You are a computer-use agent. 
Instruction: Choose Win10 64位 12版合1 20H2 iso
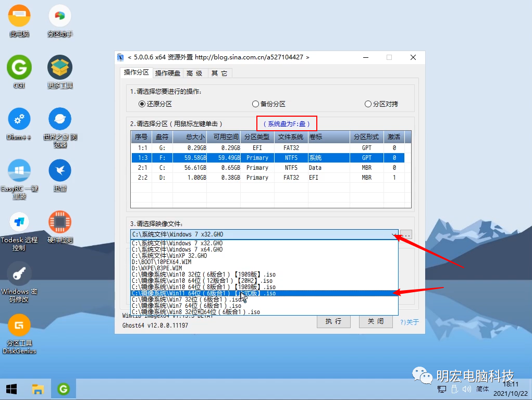[264, 281]
